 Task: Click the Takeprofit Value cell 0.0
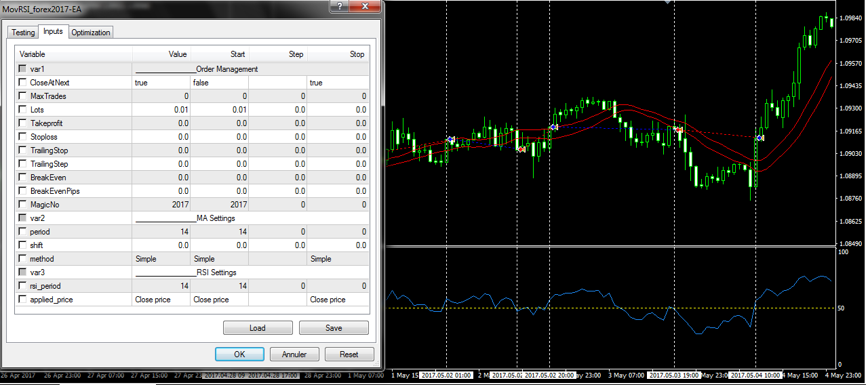pyautogui.click(x=161, y=123)
